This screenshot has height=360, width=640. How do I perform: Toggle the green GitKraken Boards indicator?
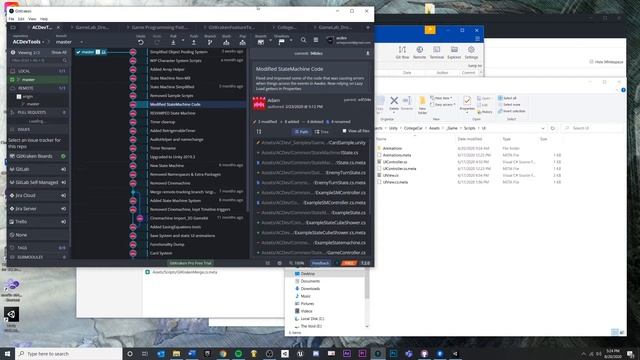(63, 156)
